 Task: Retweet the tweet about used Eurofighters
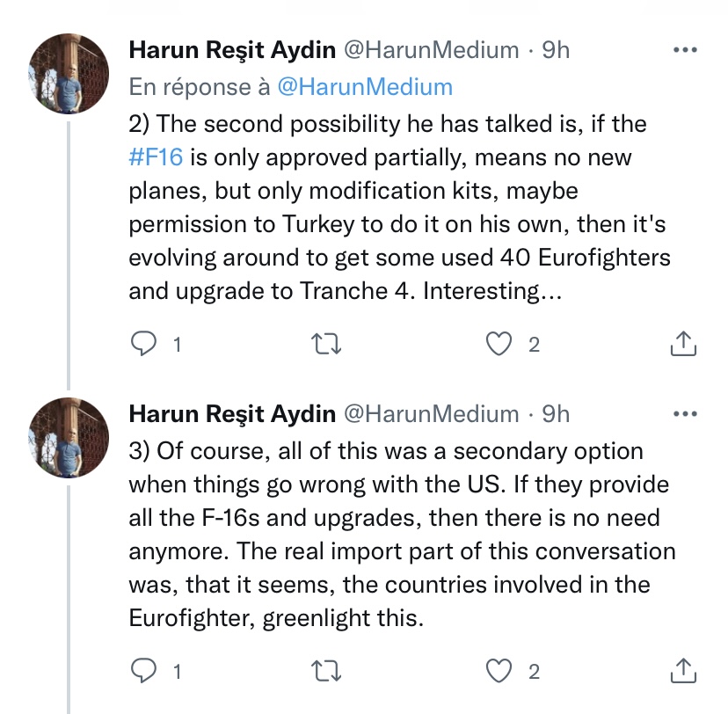[x=328, y=345]
